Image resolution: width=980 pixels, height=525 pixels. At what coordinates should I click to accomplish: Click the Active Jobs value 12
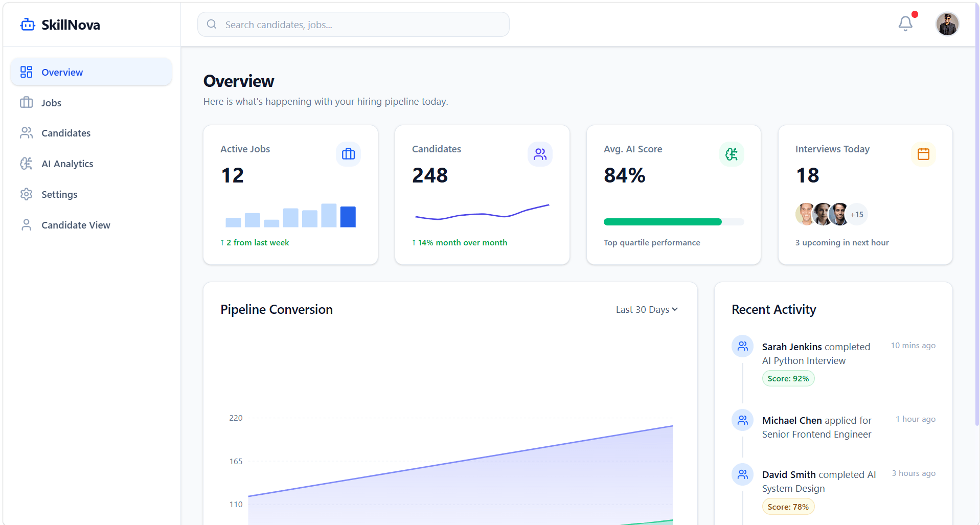pos(232,175)
